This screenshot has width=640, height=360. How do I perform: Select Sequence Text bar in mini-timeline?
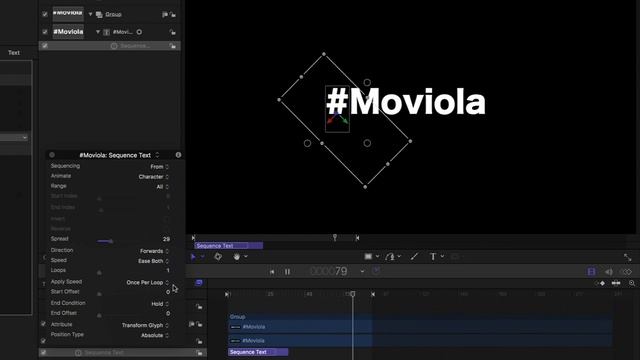click(x=229, y=246)
